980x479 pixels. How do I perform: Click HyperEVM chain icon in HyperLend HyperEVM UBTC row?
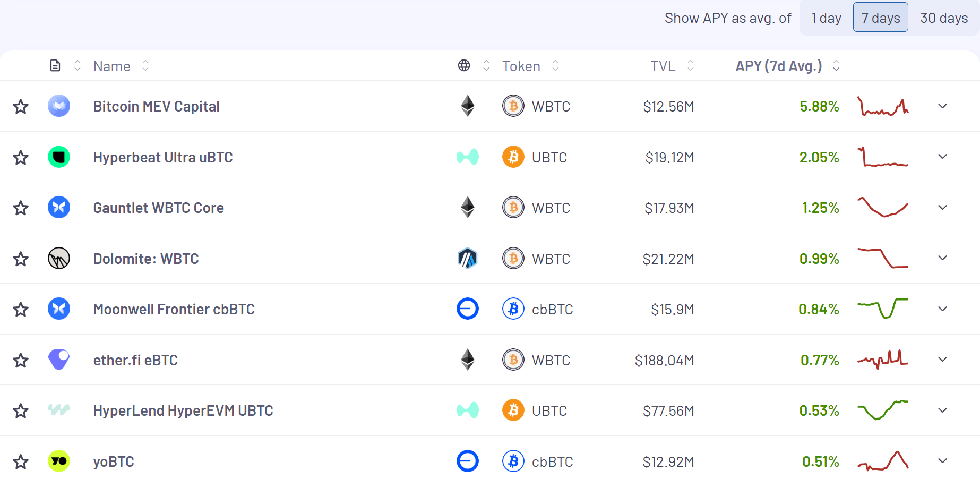coord(468,410)
